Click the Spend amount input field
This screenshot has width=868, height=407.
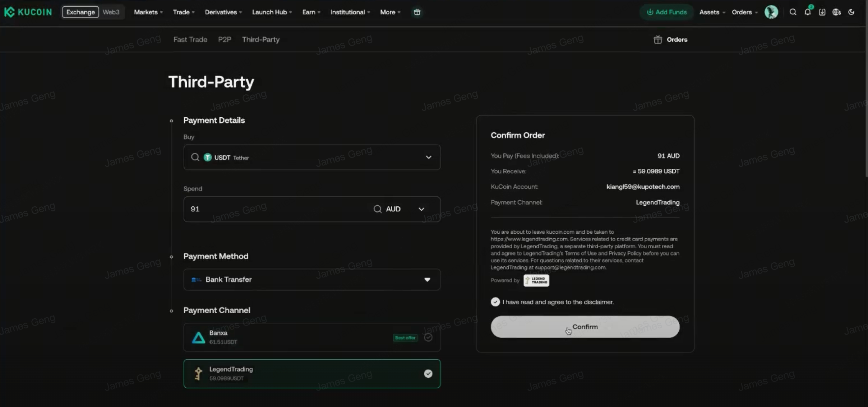pyautogui.click(x=277, y=209)
